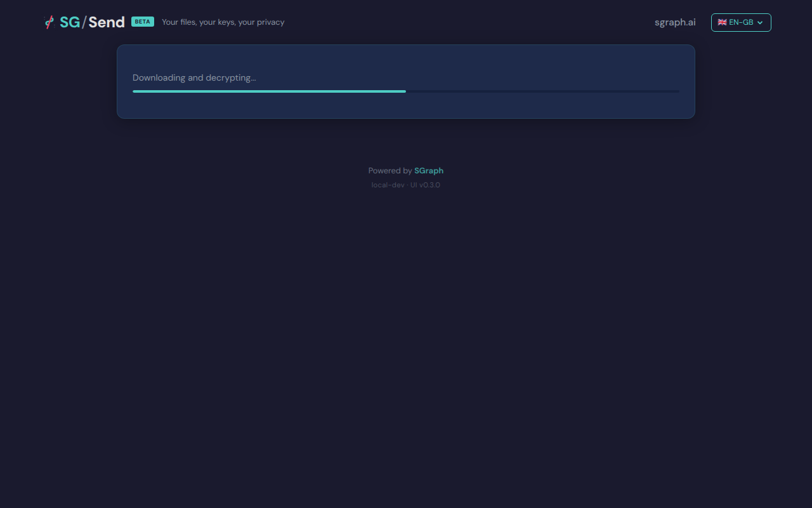Image resolution: width=812 pixels, height=508 pixels.
Task: Click the 'Your files, your keys, your privacy' tagline
Action: click(223, 22)
